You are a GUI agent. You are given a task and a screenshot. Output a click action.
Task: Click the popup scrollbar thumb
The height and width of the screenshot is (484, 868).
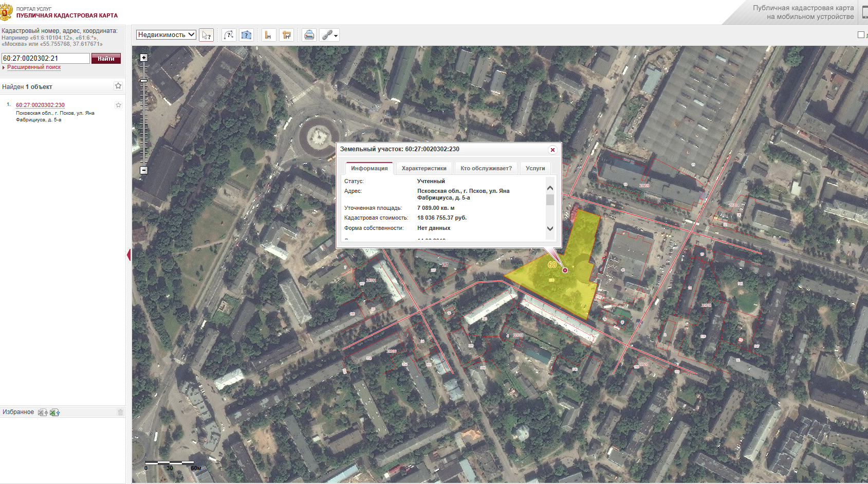pyautogui.click(x=550, y=200)
